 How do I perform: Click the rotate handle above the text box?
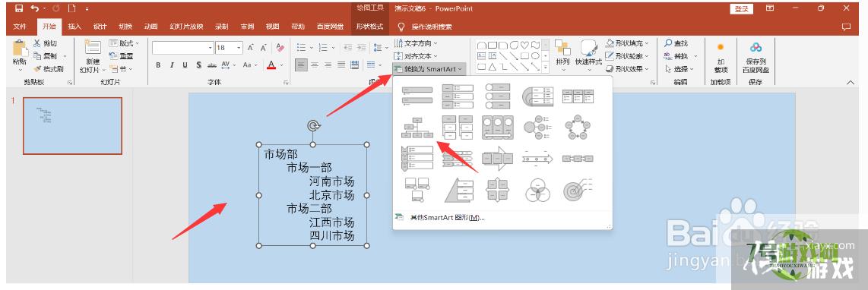point(312,126)
